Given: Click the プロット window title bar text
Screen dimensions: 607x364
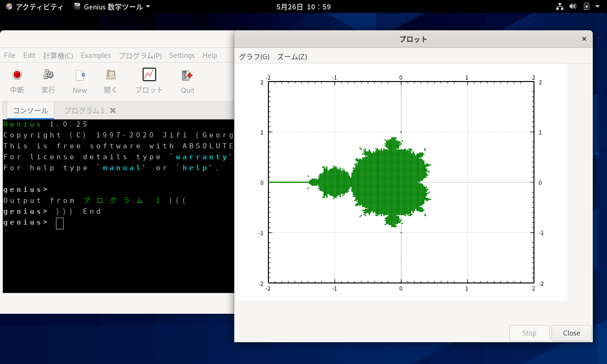Looking at the screenshot, I should click(x=413, y=39).
